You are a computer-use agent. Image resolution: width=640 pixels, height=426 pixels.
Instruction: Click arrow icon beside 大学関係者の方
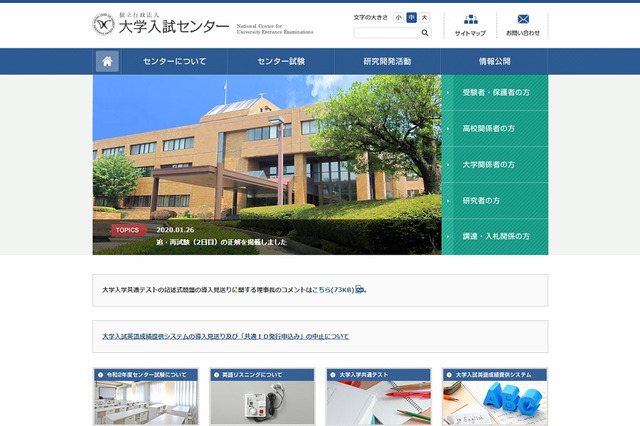click(x=448, y=164)
